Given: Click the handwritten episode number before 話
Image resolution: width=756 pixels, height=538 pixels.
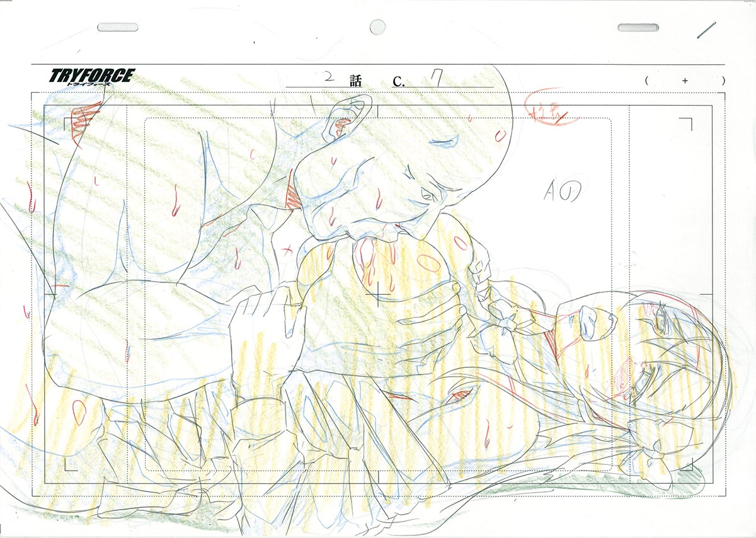Looking at the screenshot, I should [x=328, y=77].
